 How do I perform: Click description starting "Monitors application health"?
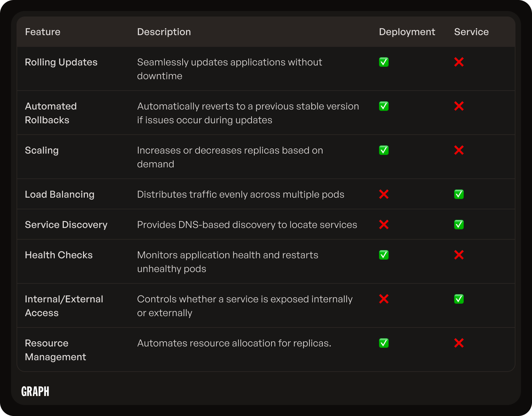[228, 262]
